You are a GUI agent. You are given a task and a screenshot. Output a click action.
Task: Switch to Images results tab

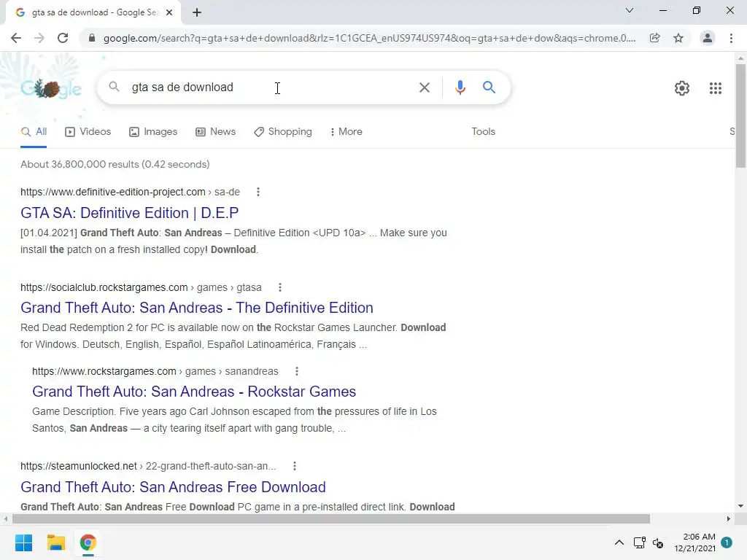pyautogui.click(x=153, y=132)
